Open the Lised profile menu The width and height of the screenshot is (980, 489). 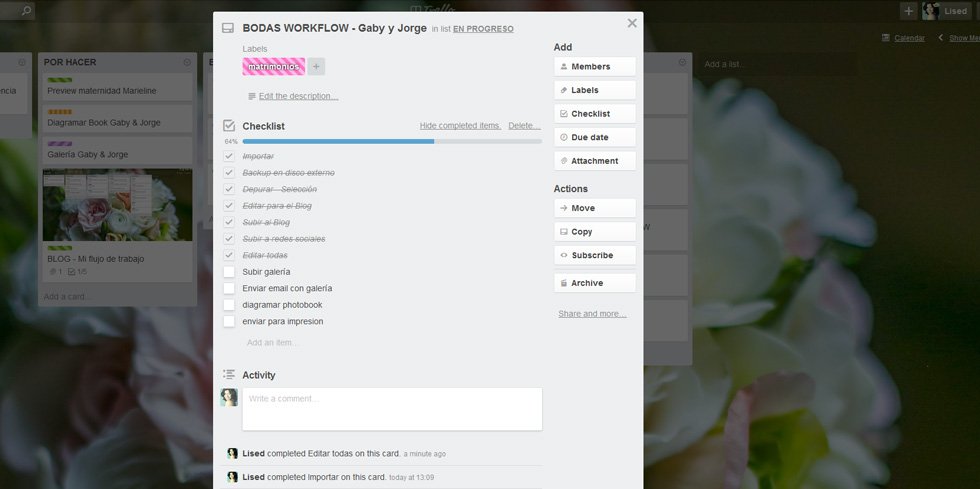(948, 11)
